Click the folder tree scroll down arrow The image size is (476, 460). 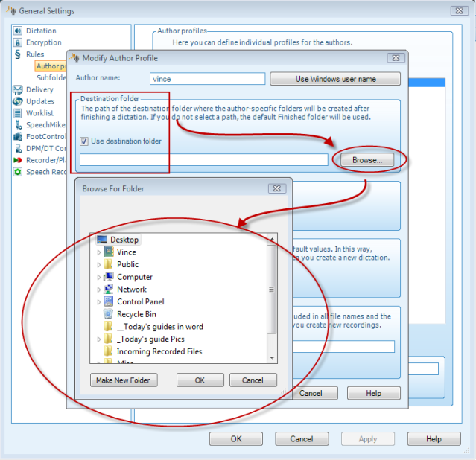click(x=272, y=358)
